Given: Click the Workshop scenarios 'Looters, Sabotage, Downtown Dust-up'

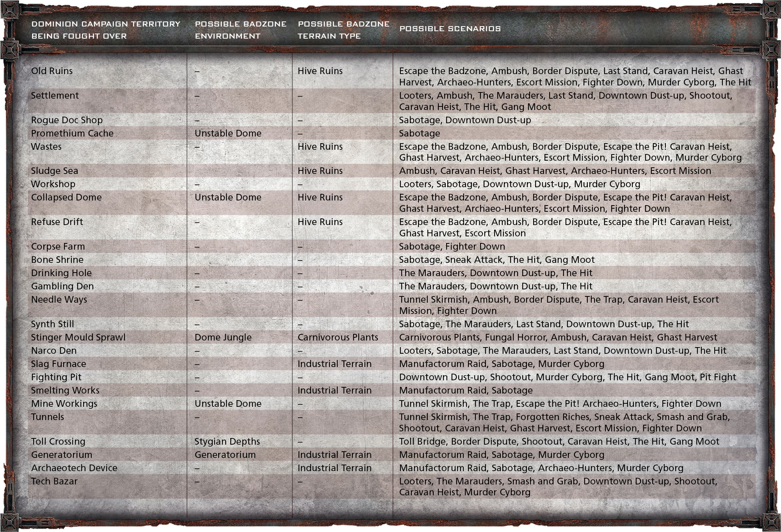Looking at the screenshot, I should coord(520,184).
